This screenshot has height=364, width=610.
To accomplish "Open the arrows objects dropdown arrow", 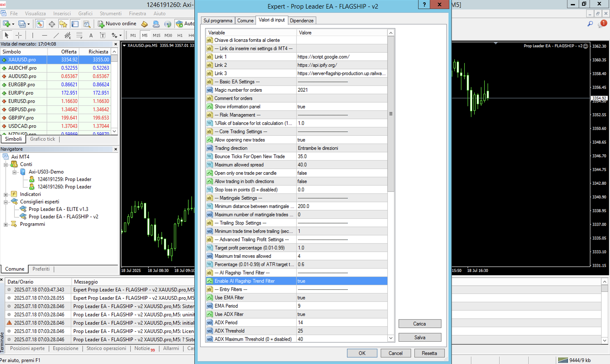I will click(x=120, y=35).
